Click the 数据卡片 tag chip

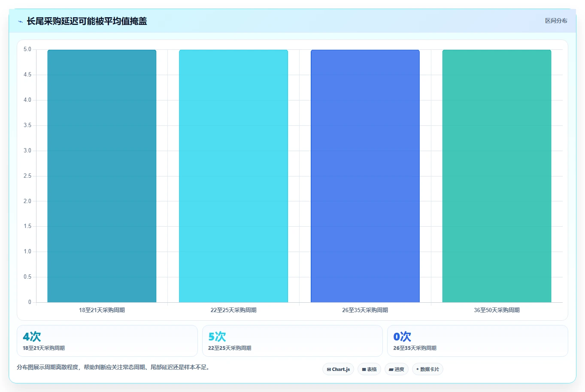[427, 369]
